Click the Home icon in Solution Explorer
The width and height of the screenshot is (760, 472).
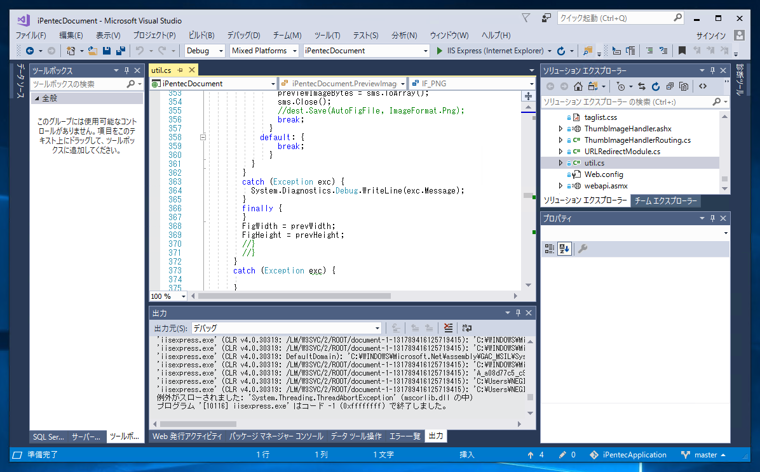coord(578,86)
